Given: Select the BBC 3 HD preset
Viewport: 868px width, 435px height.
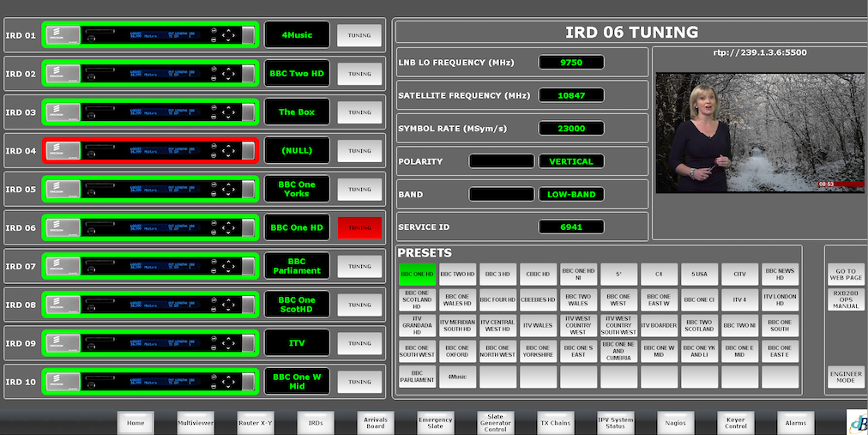Looking at the screenshot, I should click(497, 274).
